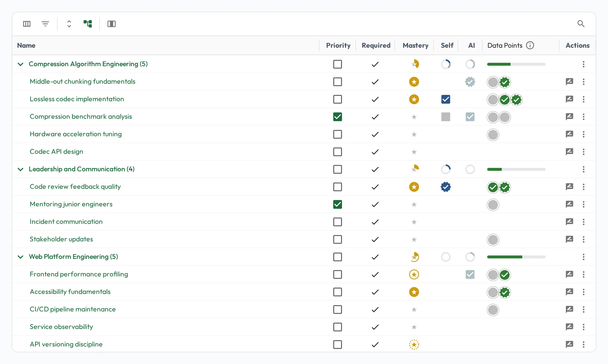Check priority for Incident communication
This screenshot has width=608, height=364.
pyautogui.click(x=337, y=222)
